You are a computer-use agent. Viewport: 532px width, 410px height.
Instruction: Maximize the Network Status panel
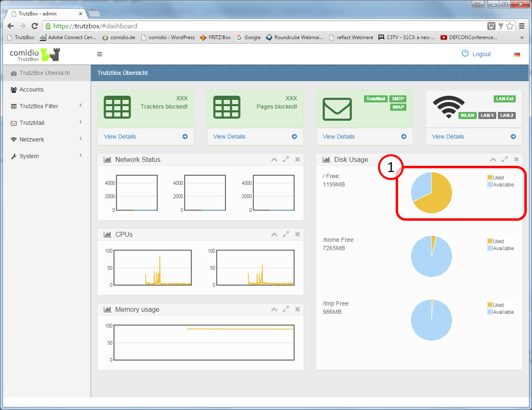coord(286,159)
